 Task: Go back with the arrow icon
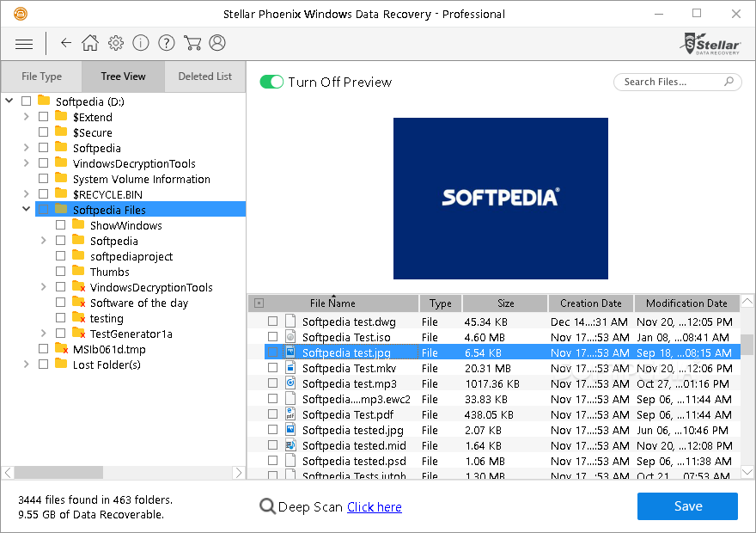66,43
